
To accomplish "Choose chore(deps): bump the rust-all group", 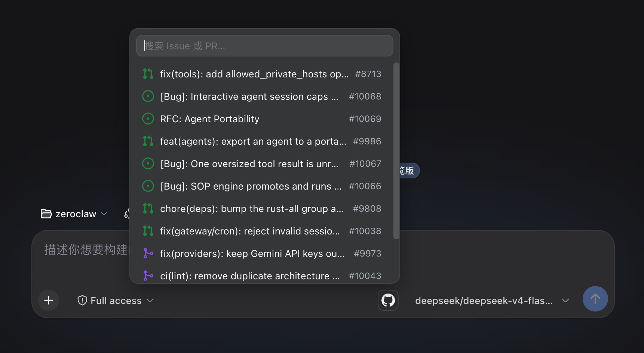I will [x=262, y=209].
